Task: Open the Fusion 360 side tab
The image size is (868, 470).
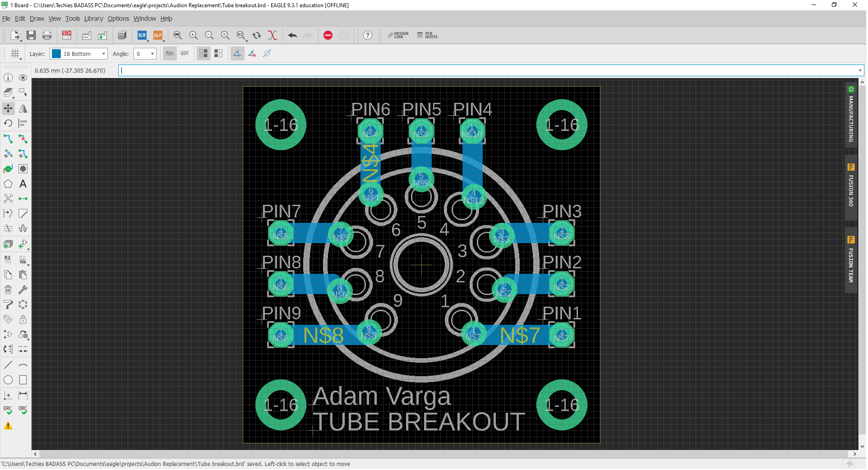Action: pos(851,187)
